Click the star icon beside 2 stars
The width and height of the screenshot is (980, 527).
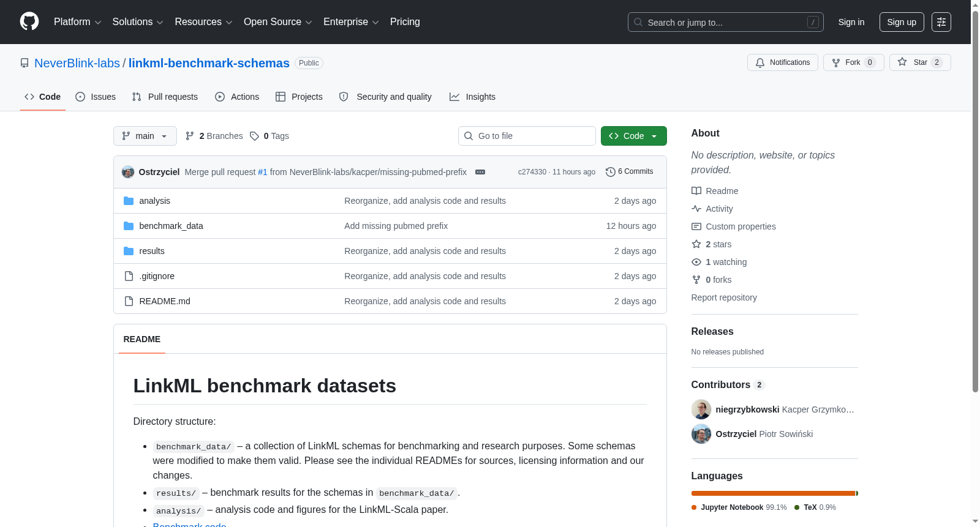click(x=696, y=244)
